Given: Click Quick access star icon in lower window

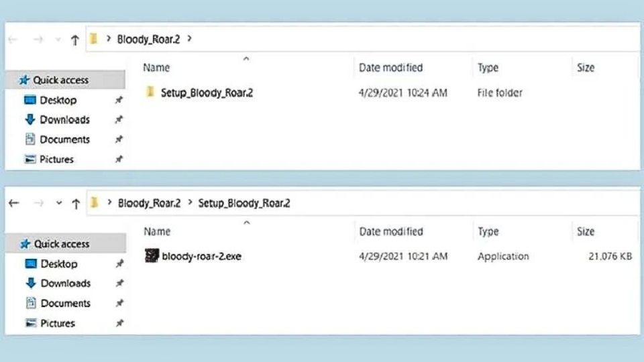Looking at the screenshot, I should tap(25, 244).
